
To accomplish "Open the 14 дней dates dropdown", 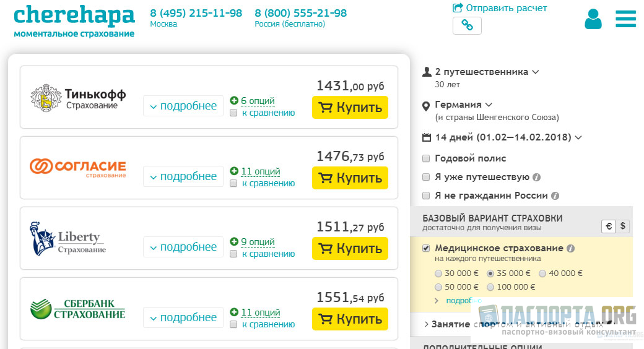I will pos(508,137).
